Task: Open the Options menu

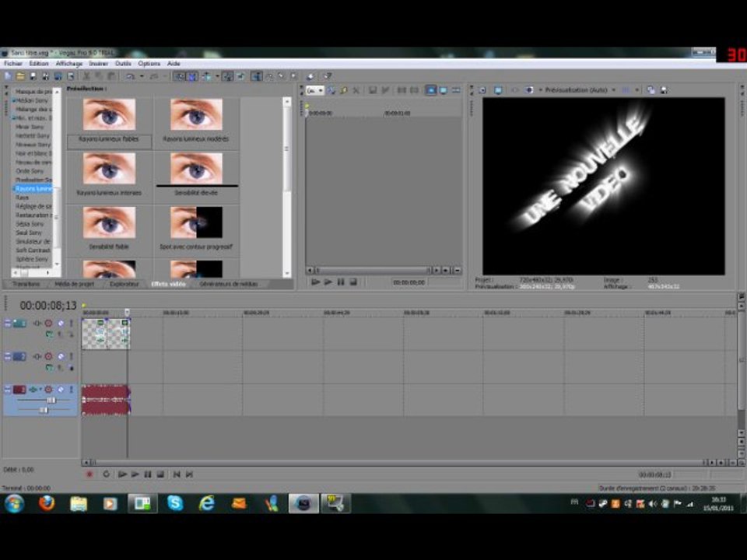Action: [x=149, y=63]
